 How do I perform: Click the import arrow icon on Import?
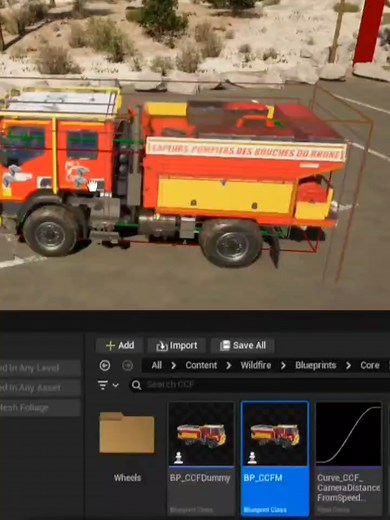(x=162, y=346)
